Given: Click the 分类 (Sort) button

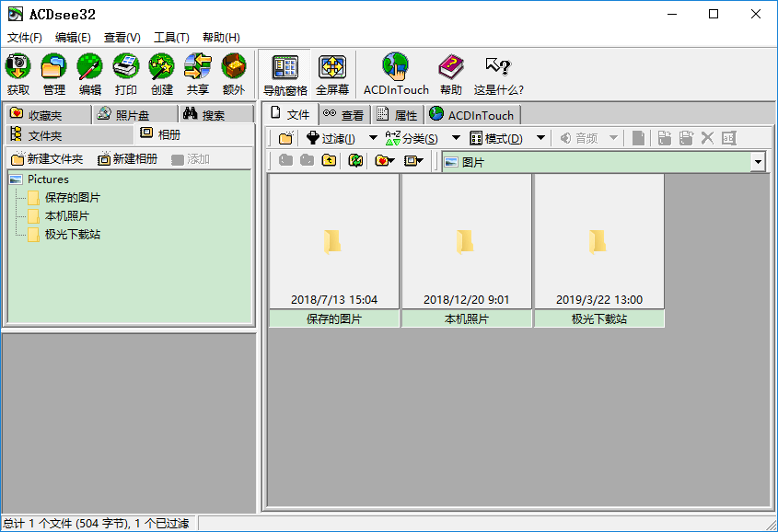Looking at the screenshot, I should coord(412,138).
